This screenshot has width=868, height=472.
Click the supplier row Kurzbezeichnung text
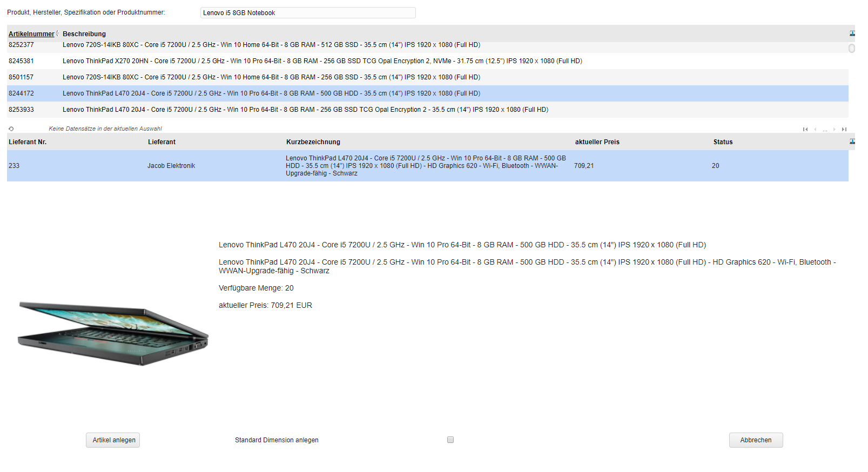click(x=426, y=166)
